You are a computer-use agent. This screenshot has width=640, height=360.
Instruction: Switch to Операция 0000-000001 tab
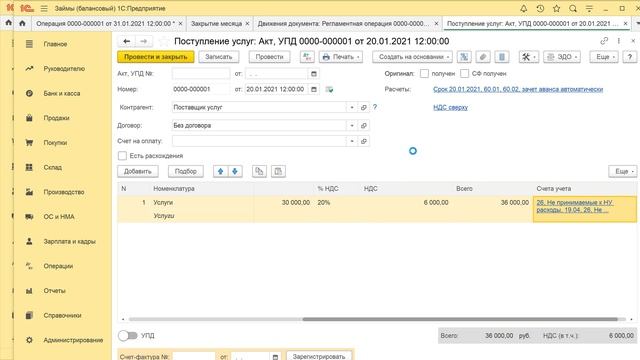pyautogui.click(x=105, y=24)
